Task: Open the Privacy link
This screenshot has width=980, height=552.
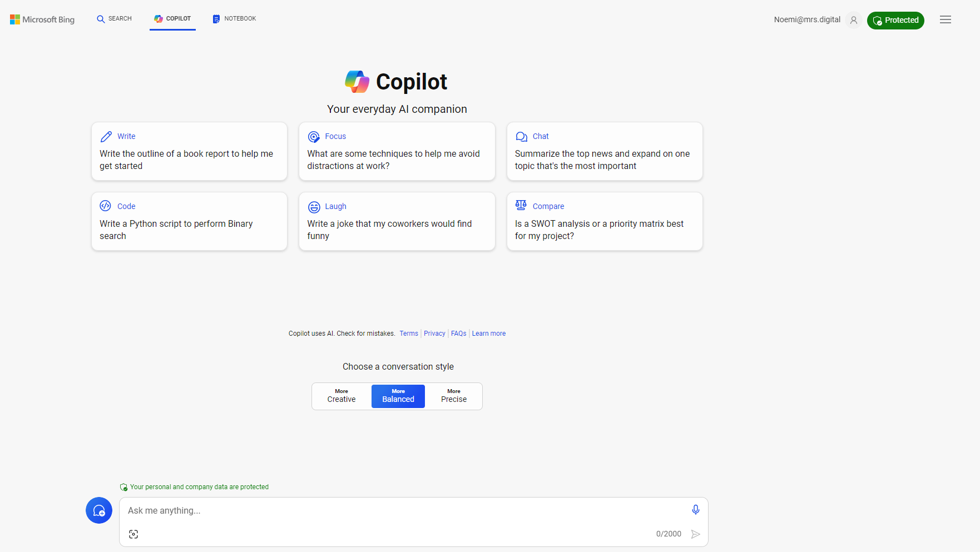Action: pyautogui.click(x=434, y=334)
